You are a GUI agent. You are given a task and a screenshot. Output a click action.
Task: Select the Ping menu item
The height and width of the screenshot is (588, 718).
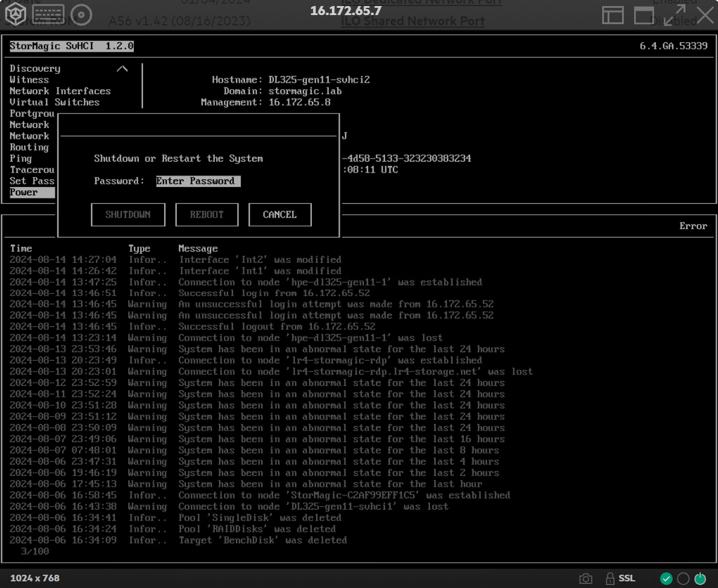21,159
